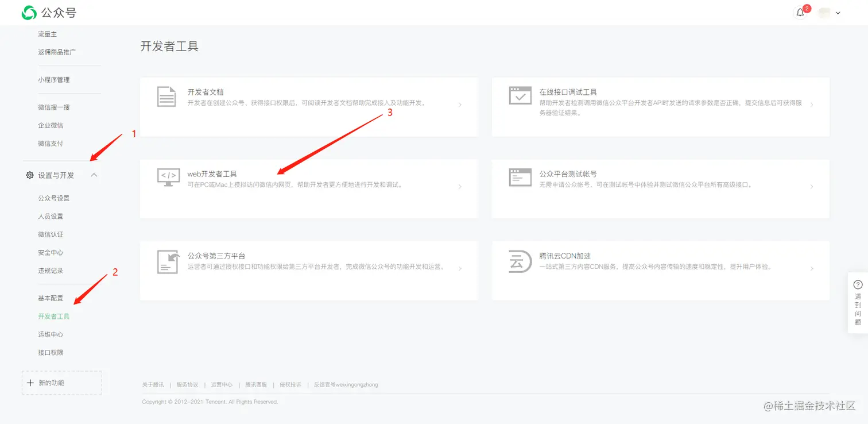Open the arrow on the 在线接口调试工具 card
The image size is (868, 424).
coord(811,105)
